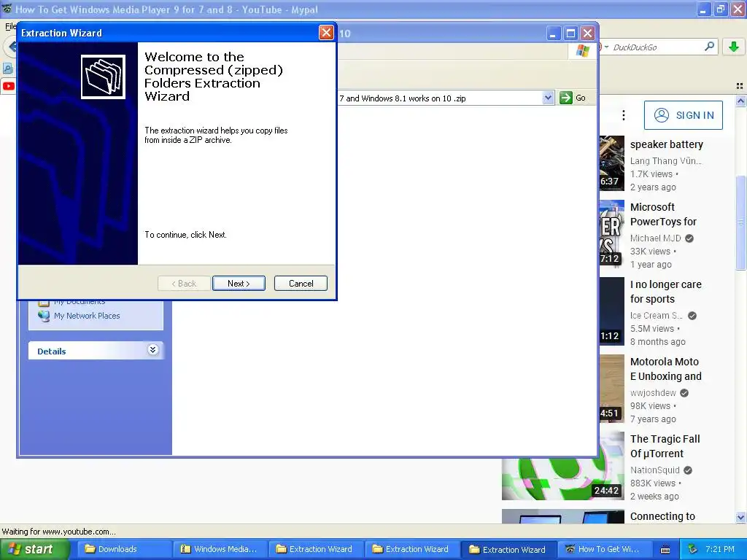Click the wwjoshdew channel name
This screenshot has height=560, width=747.
pos(653,393)
